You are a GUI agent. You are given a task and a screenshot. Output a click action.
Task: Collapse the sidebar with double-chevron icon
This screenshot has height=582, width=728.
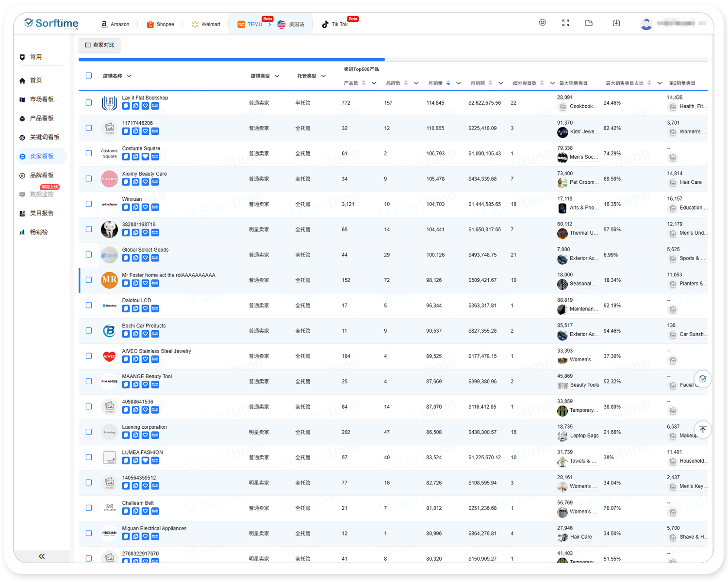click(x=42, y=556)
